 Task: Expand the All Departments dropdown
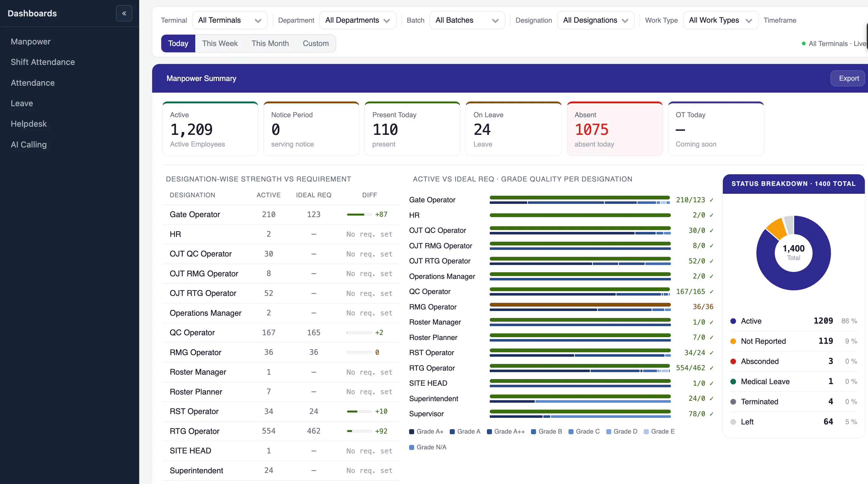click(x=357, y=20)
